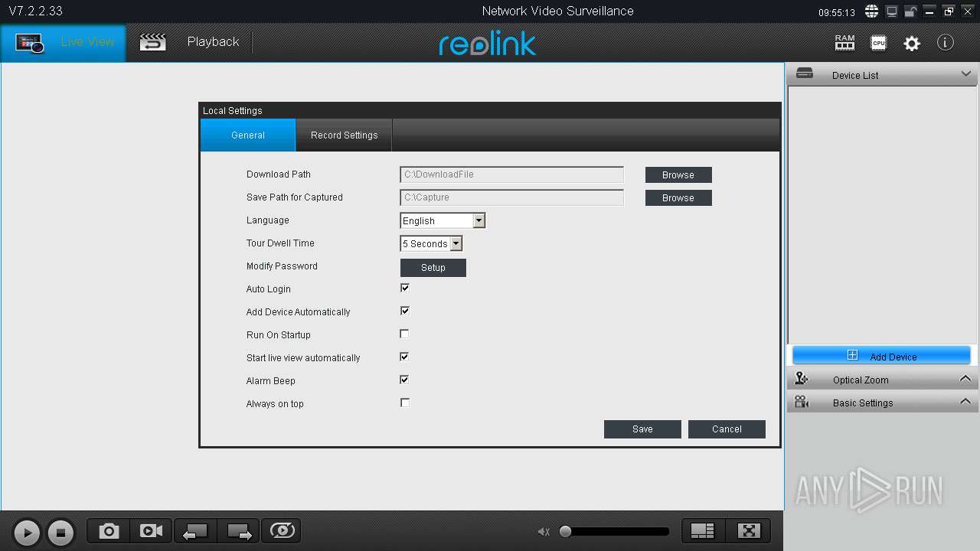Save the local settings
Viewport: 980px width, 551px height.
click(x=642, y=429)
